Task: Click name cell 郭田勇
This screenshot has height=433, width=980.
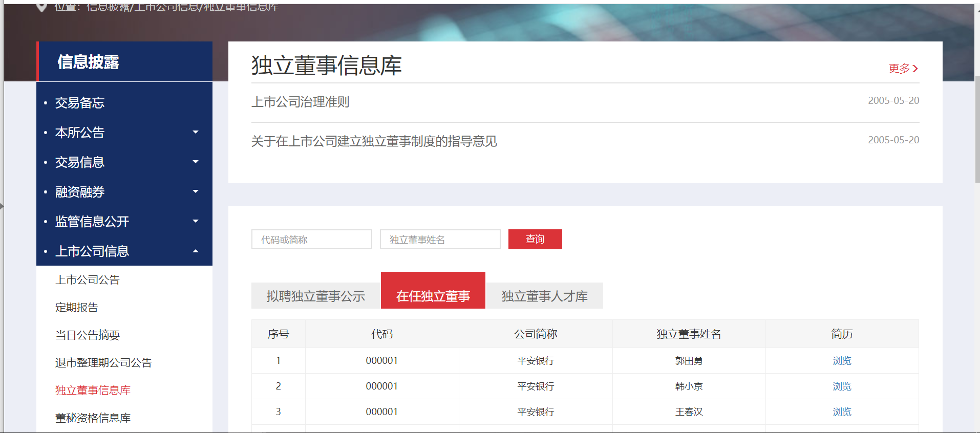Action: click(x=689, y=361)
